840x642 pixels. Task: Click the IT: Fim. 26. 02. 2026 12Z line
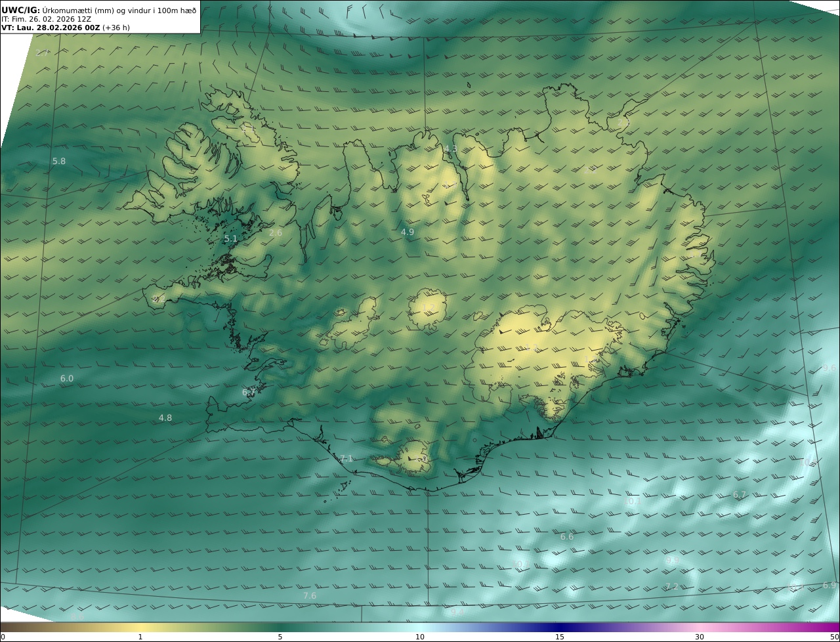coord(46,20)
